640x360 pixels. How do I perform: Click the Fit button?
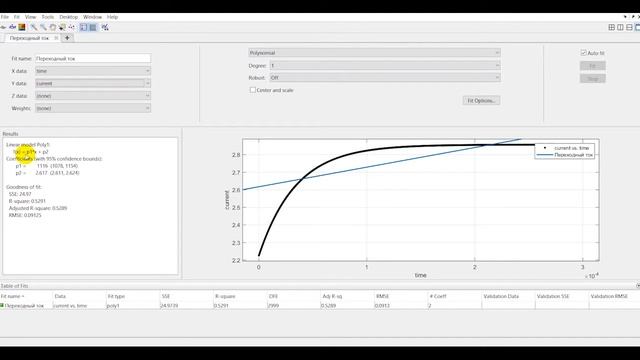coord(593,66)
